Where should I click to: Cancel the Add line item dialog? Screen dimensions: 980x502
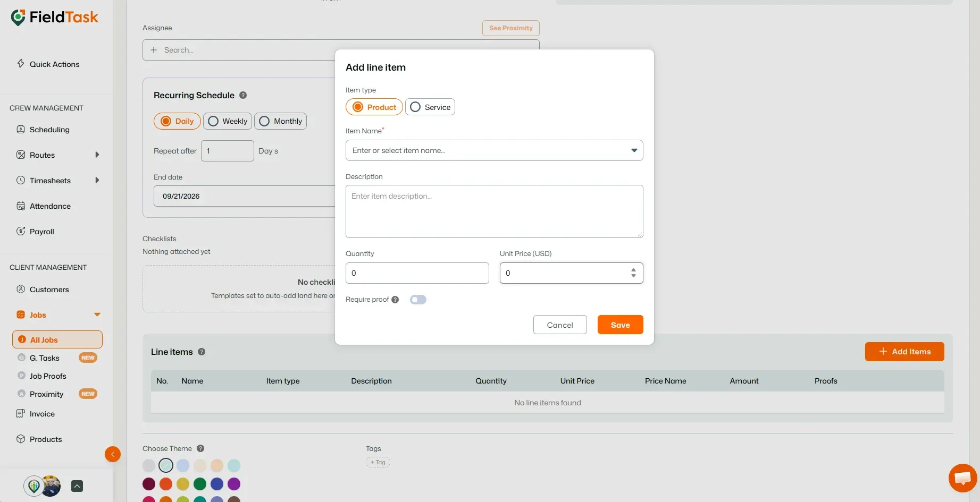(x=560, y=325)
